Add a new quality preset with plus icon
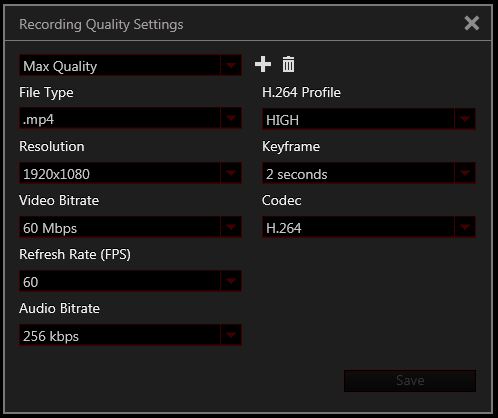The width and height of the screenshot is (498, 418). (x=263, y=64)
